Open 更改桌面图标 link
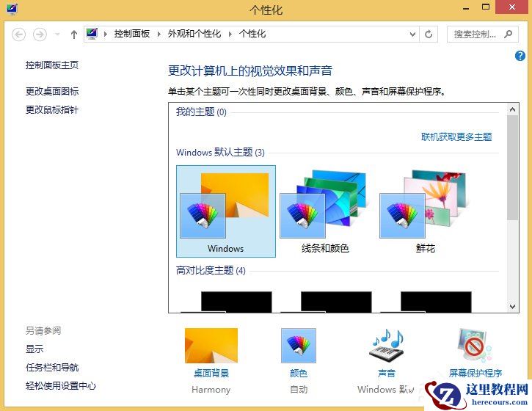This screenshot has height=411, width=532. 52,91
